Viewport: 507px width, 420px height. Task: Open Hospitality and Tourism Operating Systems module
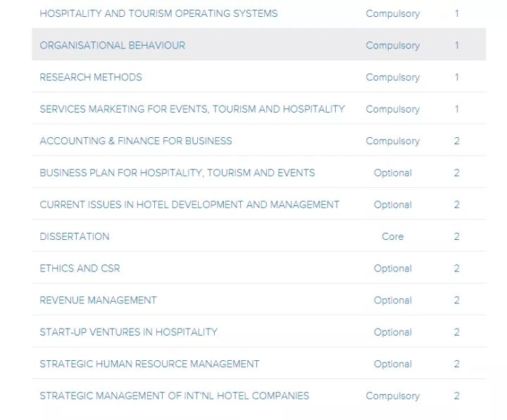point(158,13)
